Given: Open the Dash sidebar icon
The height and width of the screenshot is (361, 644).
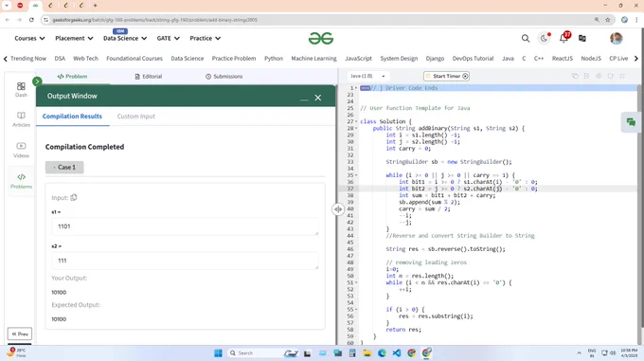Looking at the screenshot, I should click(21, 89).
